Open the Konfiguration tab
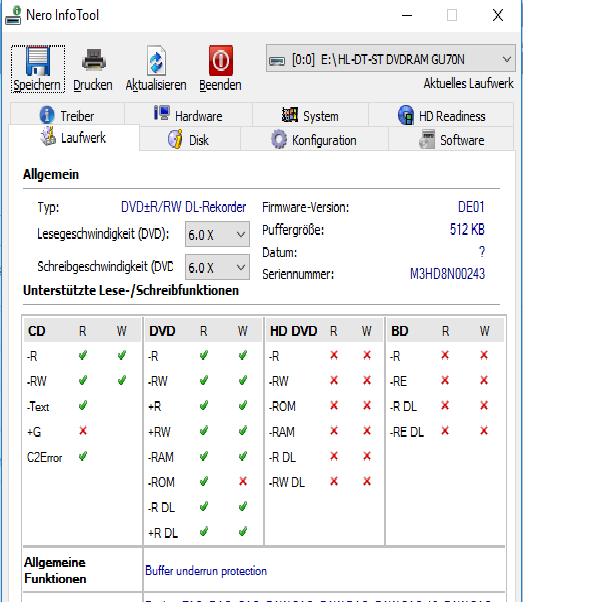Viewport: 600px width, 602px height. [x=314, y=139]
